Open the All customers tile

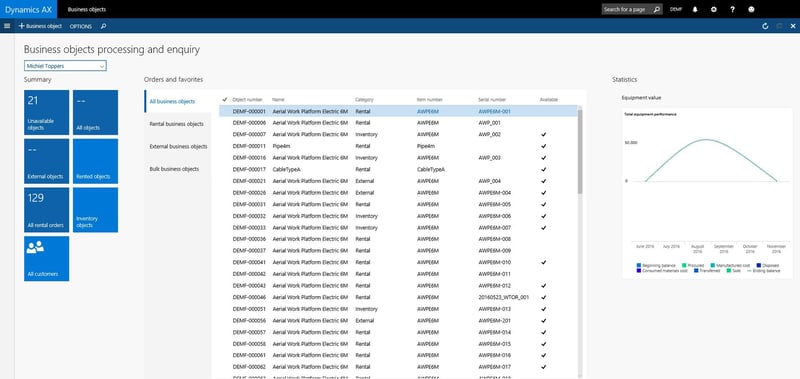46,258
